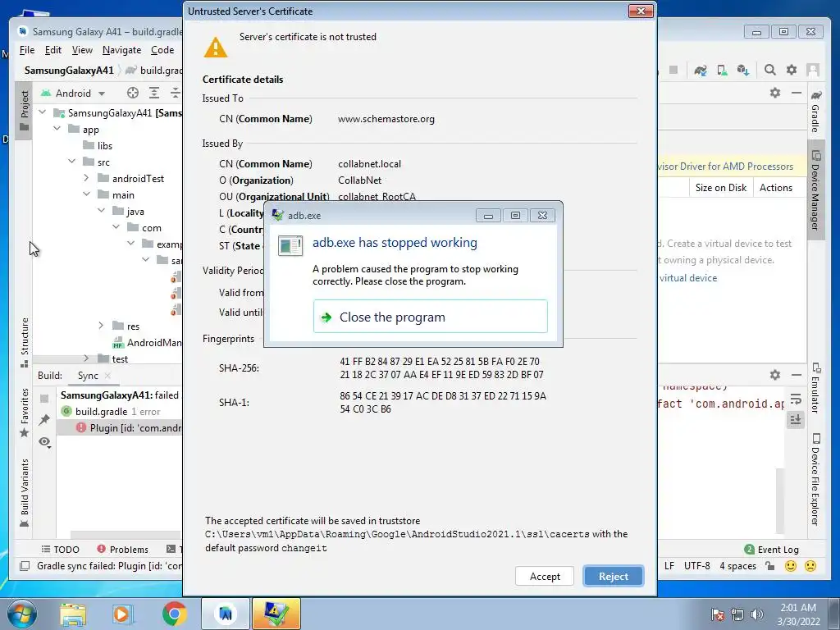The width and height of the screenshot is (840, 630).
Task: Select the libs folder in project tree
Action: pos(98,146)
